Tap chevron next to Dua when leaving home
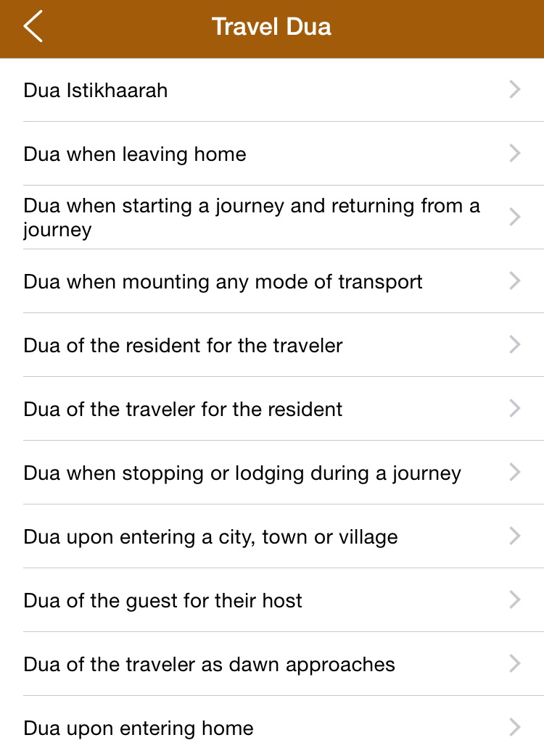The image size is (544, 756). (515, 154)
